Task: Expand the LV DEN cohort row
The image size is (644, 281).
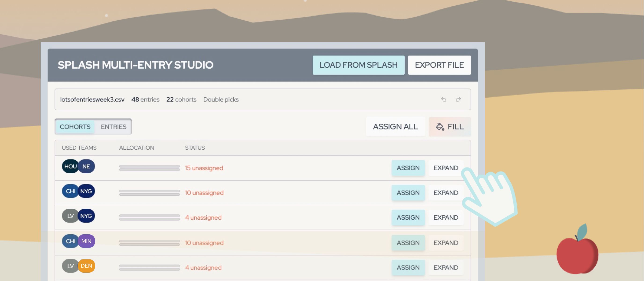Action: point(446,267)
